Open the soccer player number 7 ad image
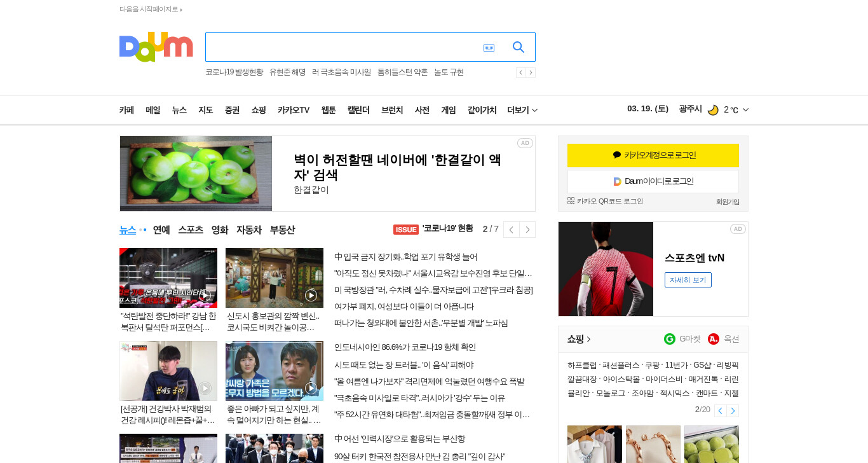 click(x=606, y=269)
